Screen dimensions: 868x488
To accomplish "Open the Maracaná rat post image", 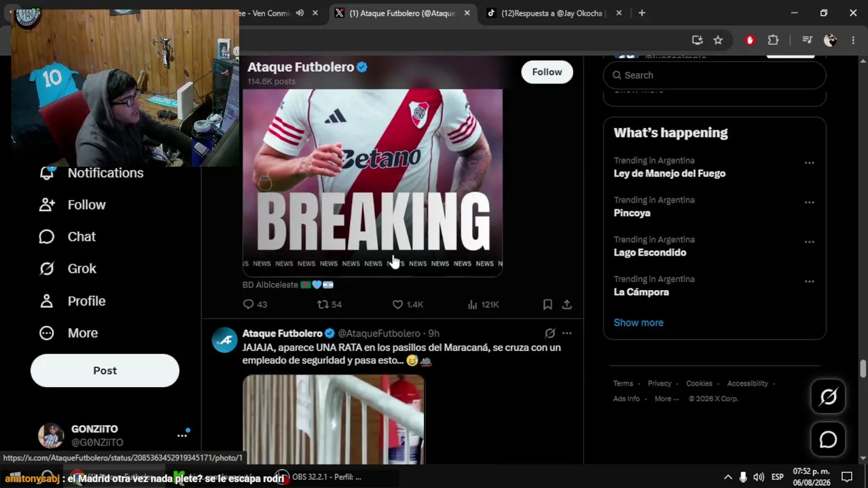I will [x=334, y=420].
